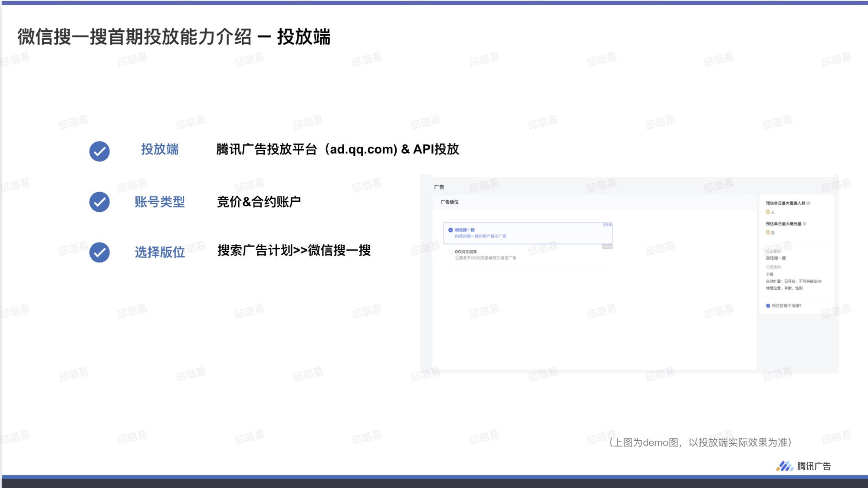Click help icon next to 预估单日最大覆盖人群
Screen dimensions: 868x488
tap(809, 203)
